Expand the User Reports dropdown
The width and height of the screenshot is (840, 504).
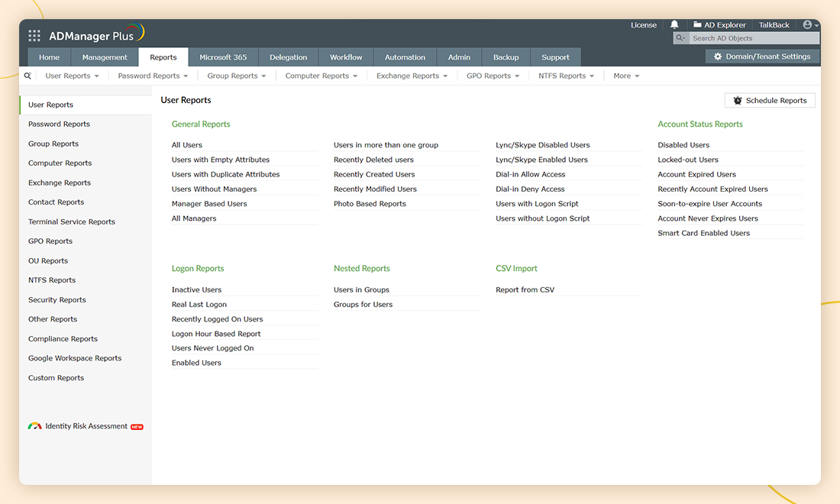pos(72,76)
